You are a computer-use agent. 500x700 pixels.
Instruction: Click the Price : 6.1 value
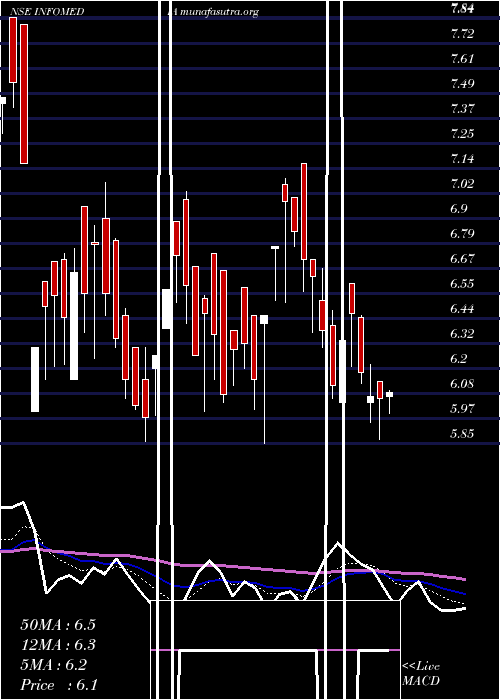click(59, 684)
